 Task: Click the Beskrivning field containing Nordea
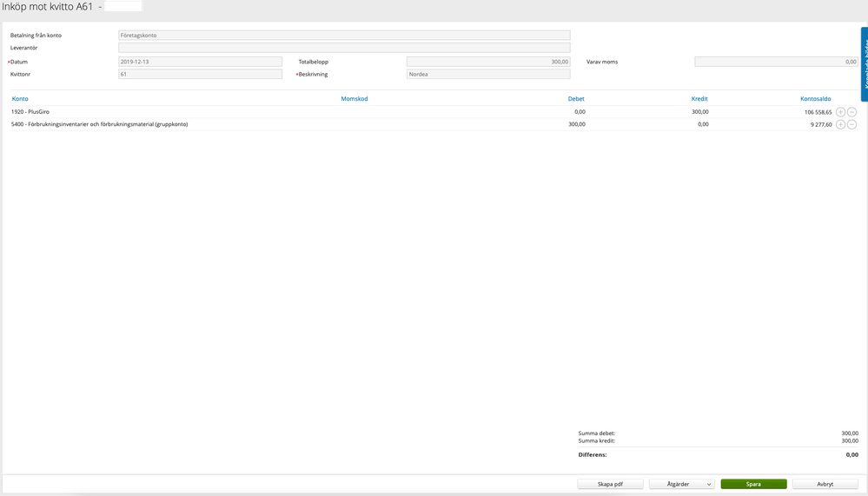488,74
